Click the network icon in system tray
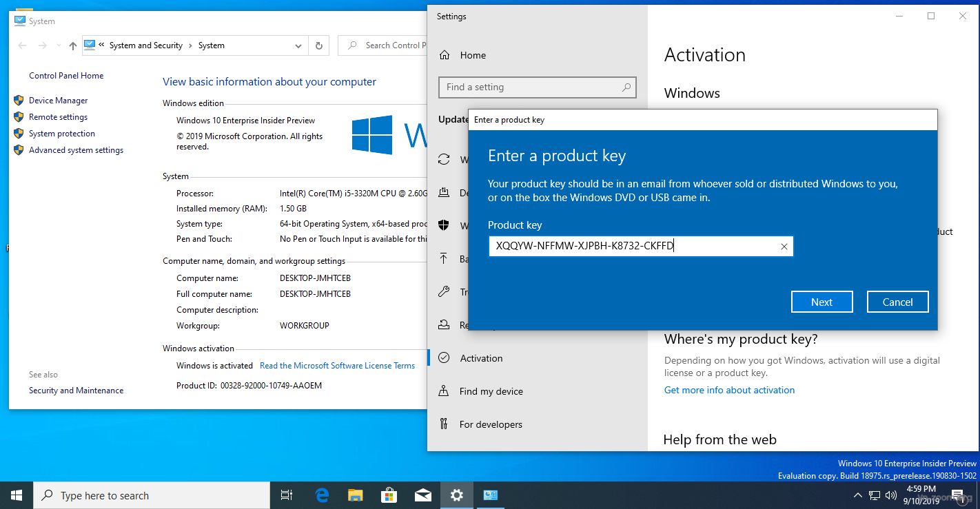This screenshot has width=980, height=509. point(875,495)
